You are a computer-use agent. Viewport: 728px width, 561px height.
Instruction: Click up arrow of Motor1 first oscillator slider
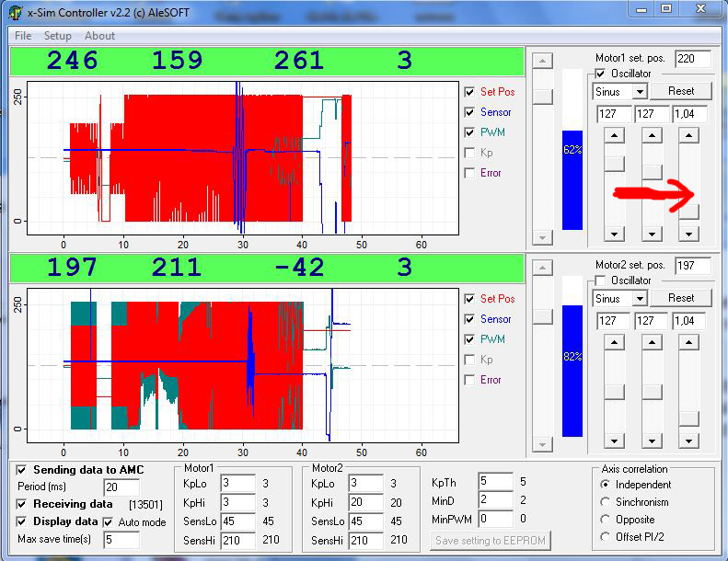pos(614,135)
